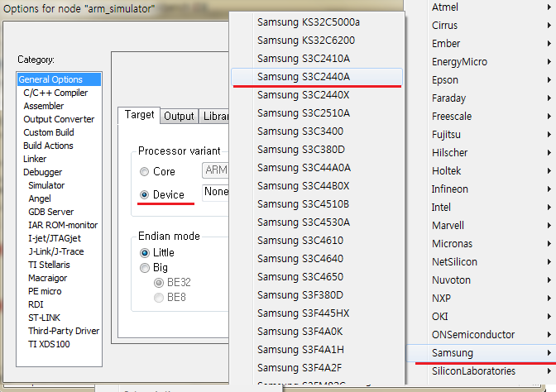Pick Samsung S3C44B0X from list

tap(317, 186)
